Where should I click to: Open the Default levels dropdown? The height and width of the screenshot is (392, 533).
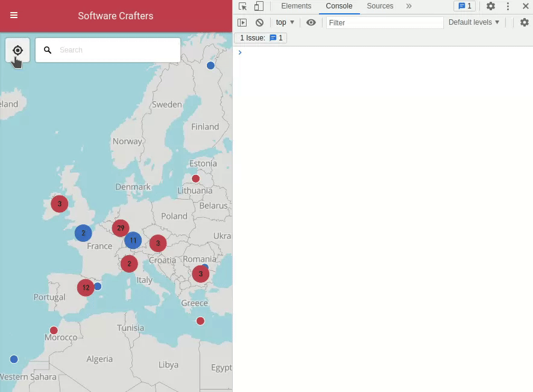pos(474,22)
